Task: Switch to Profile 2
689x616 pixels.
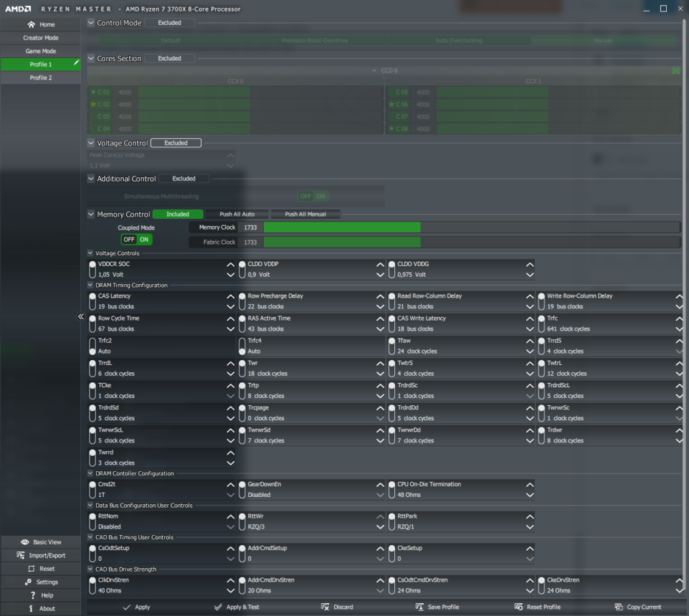Action: (x=40, y=77)
